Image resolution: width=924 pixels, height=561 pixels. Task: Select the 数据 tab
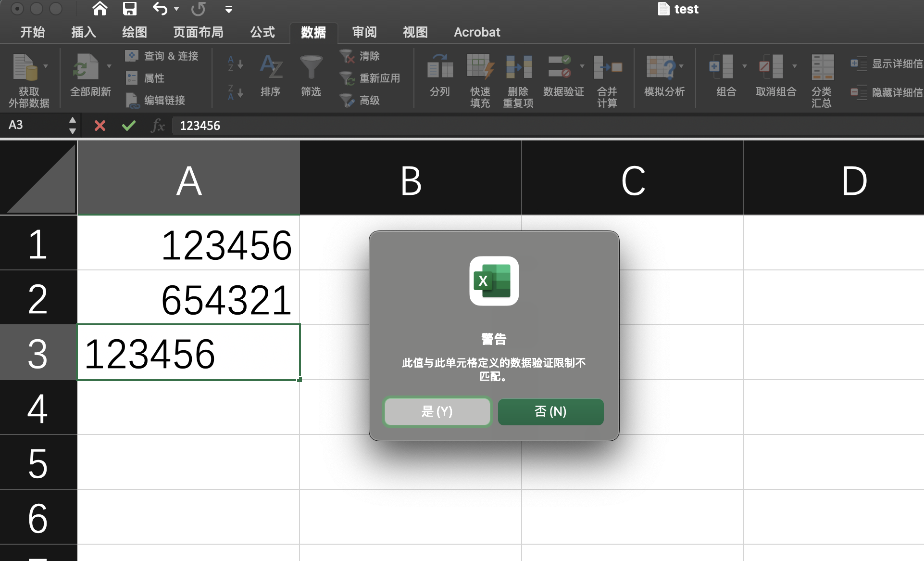(313, 32)
